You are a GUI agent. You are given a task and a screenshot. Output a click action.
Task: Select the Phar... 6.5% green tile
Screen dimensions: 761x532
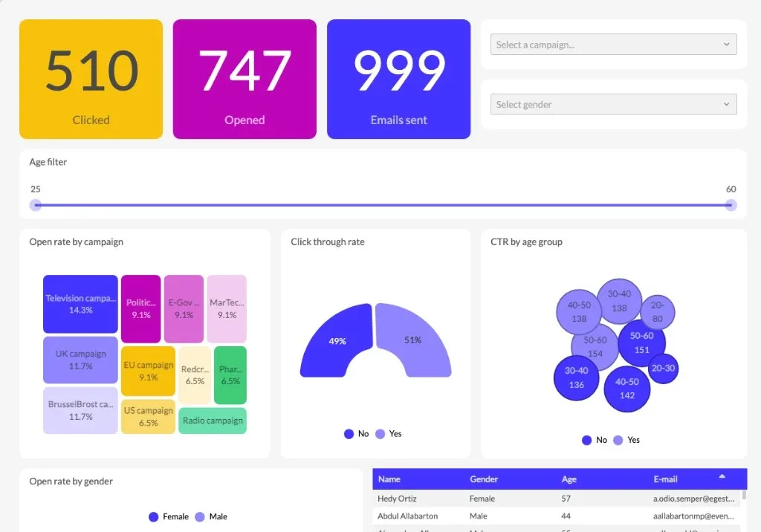(230, 375)
